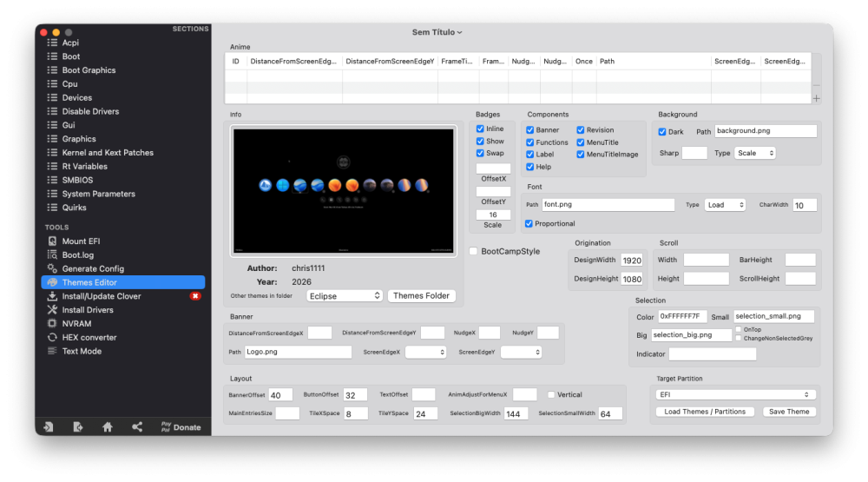Click the plus icon to add an Anime row
868x482 pixels.
point(817,98)
